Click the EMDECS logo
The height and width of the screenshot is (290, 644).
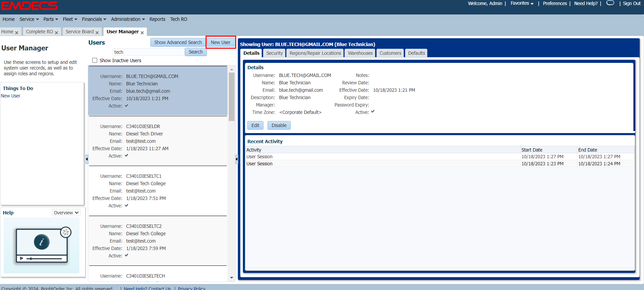pyautogui.click(x=29, y=5)
